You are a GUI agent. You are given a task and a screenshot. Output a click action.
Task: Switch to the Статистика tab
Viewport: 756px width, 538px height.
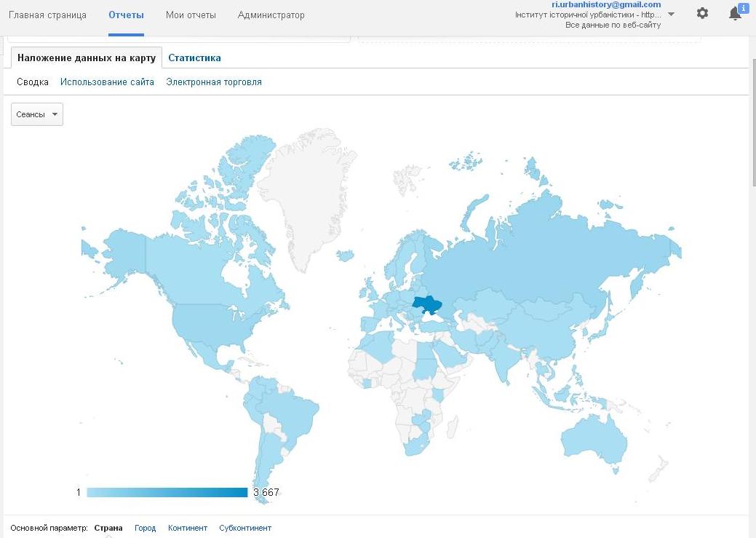194,58
